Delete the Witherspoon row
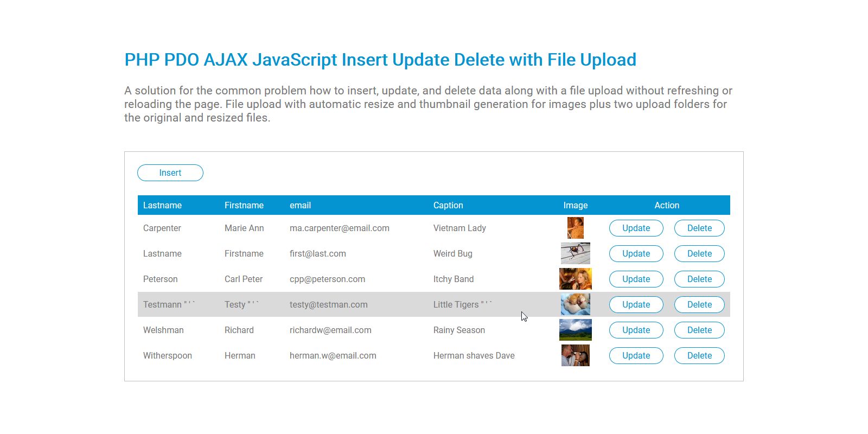 [699, 356]
